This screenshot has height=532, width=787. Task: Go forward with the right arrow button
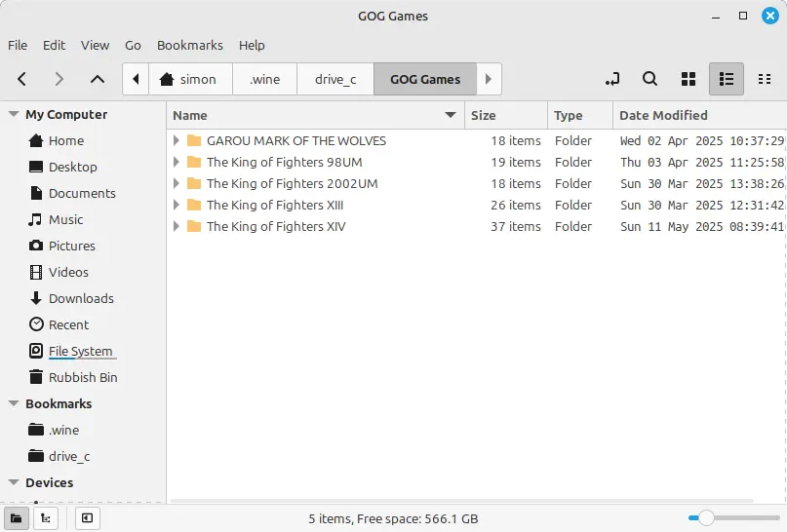(59, 79)
